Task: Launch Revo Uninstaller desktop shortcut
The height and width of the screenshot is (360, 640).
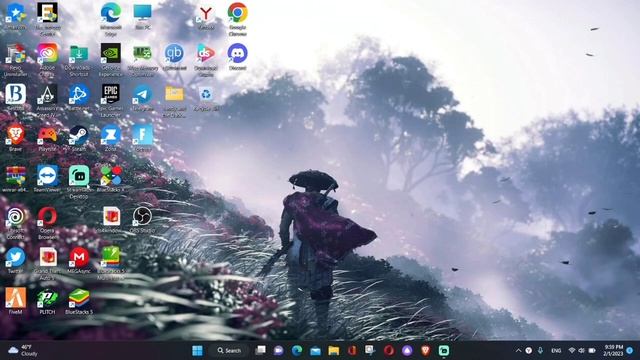Action: click(16, 54)
